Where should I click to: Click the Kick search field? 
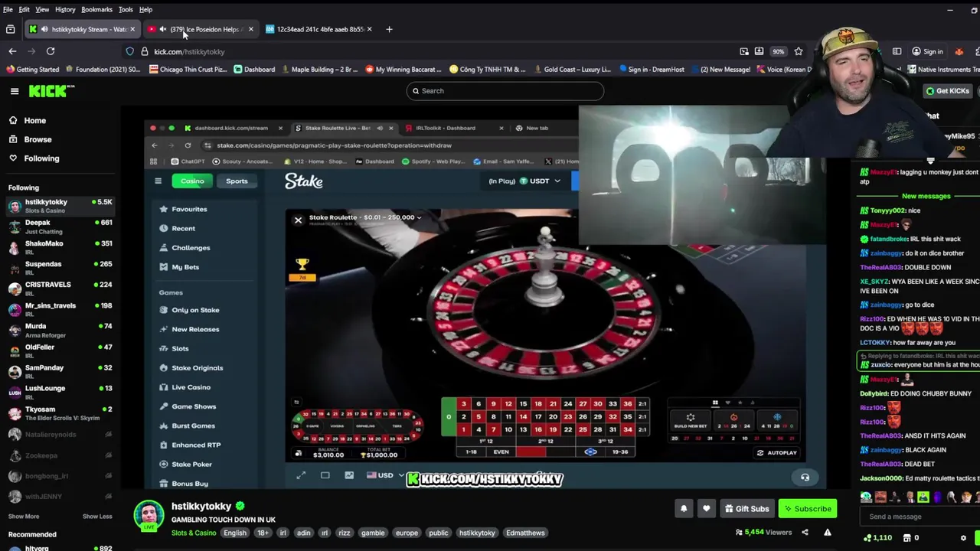tap(505, 91)
